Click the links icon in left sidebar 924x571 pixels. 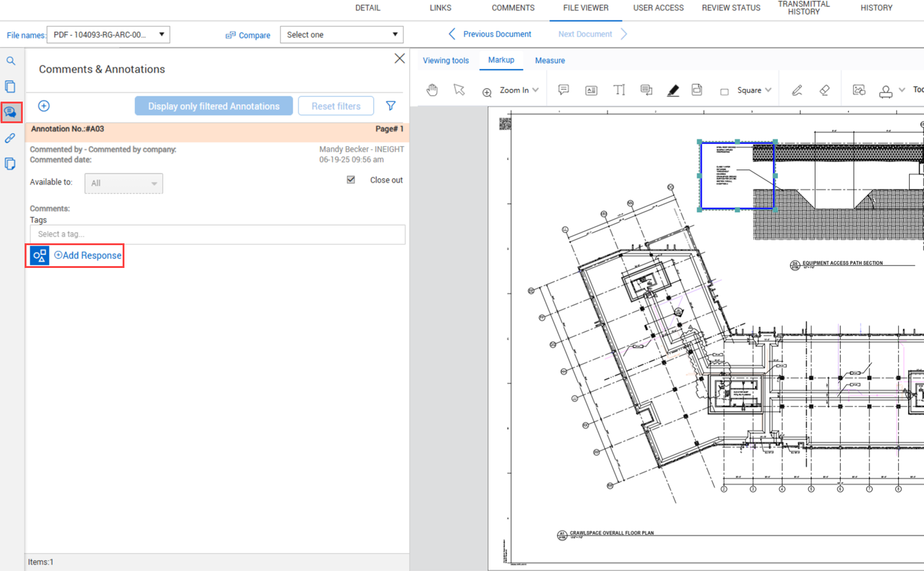pos(10,138)
